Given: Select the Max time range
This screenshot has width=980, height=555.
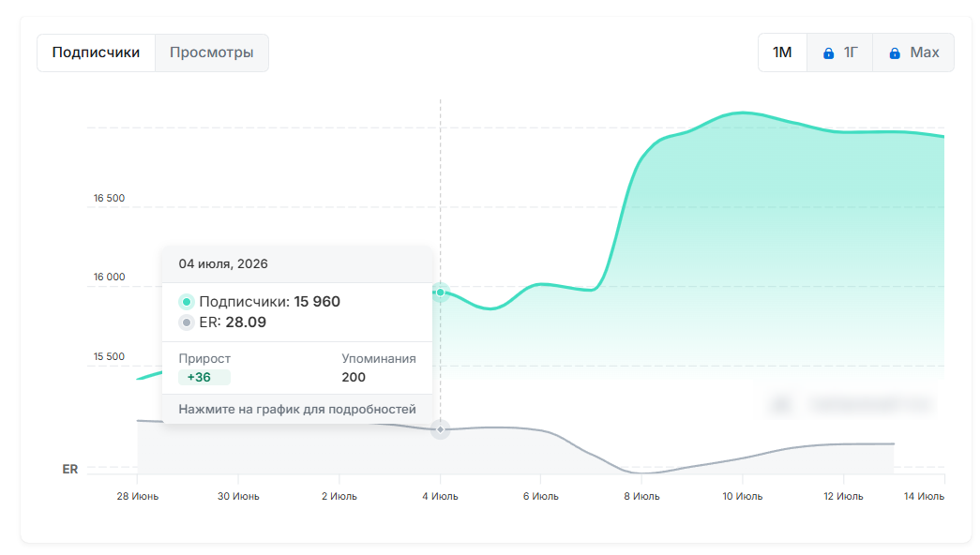Looking at the screenshot, I should (x=913, y=52).
